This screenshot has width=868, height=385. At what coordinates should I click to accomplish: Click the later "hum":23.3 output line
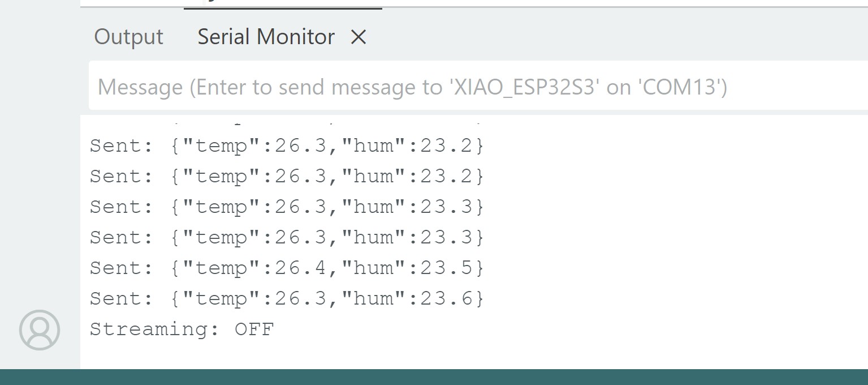287,237
